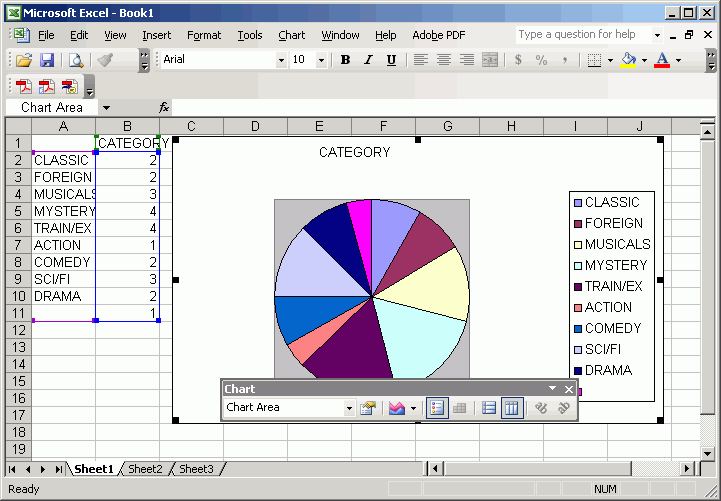Open the Chart Objects dropdown in Chart toolbar
Image resolution: width=721 pixels, height=501 pixels.
pyautogui.click(x=349, y=408)
